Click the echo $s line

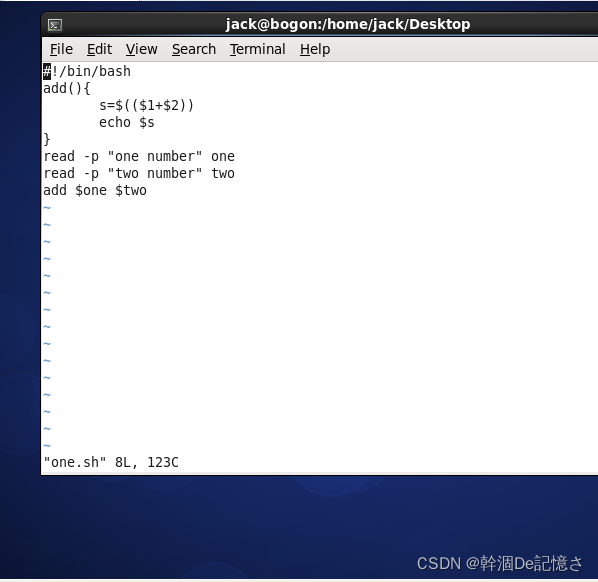pos(127,122)
